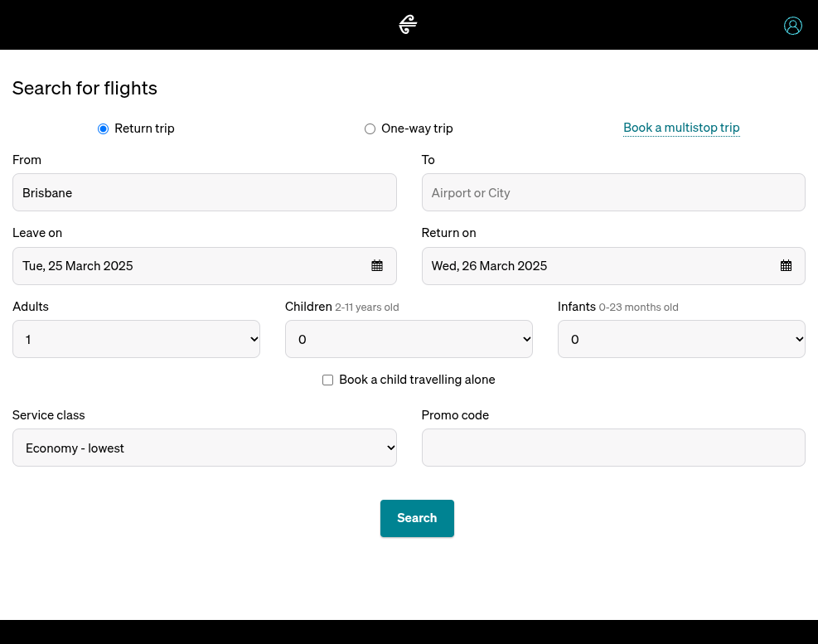818x644 pixels.
Task: Click the Promo code input box
Action: [613, 448]
